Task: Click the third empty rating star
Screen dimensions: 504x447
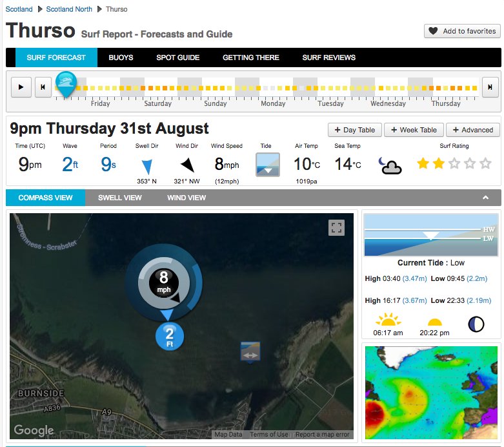Action: click(454, 163)
